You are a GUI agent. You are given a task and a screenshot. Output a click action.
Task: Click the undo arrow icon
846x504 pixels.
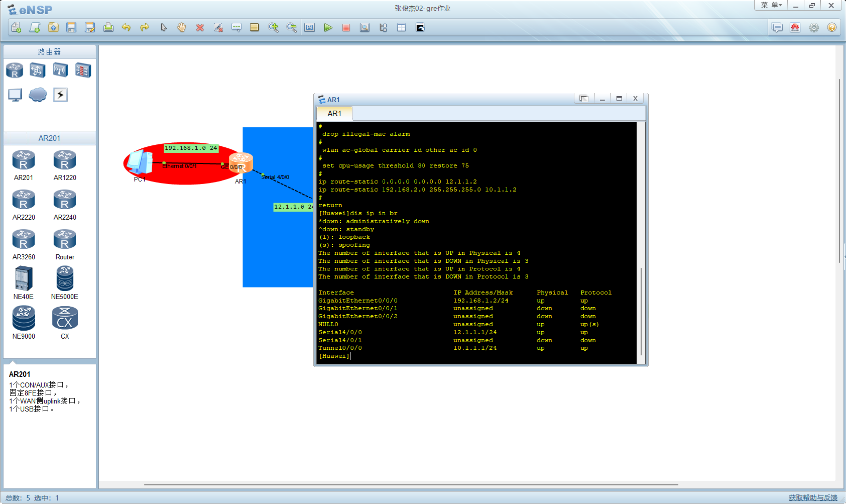pyautogui.click(x=126, y=27)
